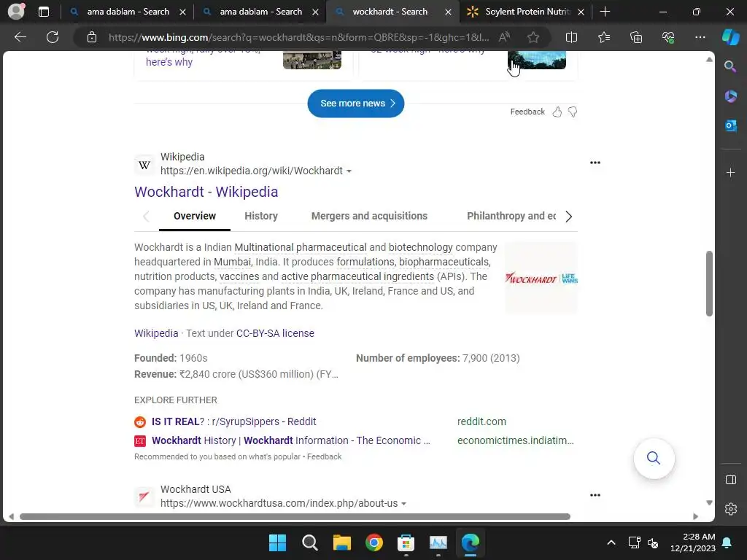Screen dimensions: 747x560
Task: Open Windows Start menu
Action: tap(277, 542)
